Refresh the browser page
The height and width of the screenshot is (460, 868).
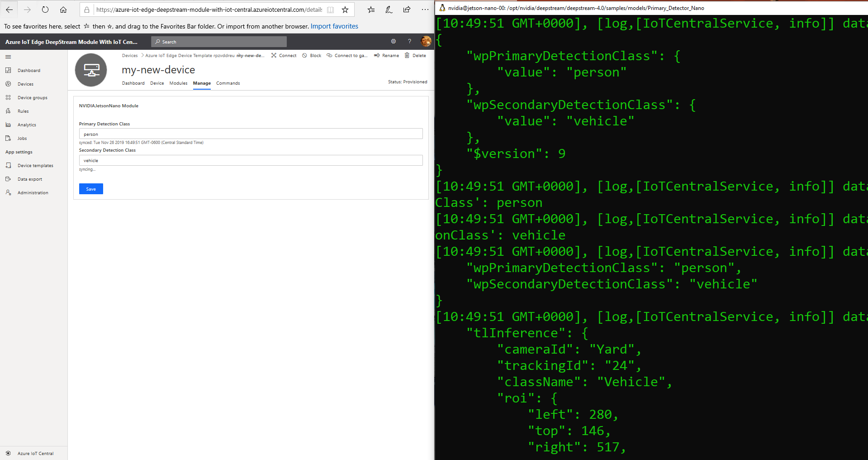click(45, 10)
